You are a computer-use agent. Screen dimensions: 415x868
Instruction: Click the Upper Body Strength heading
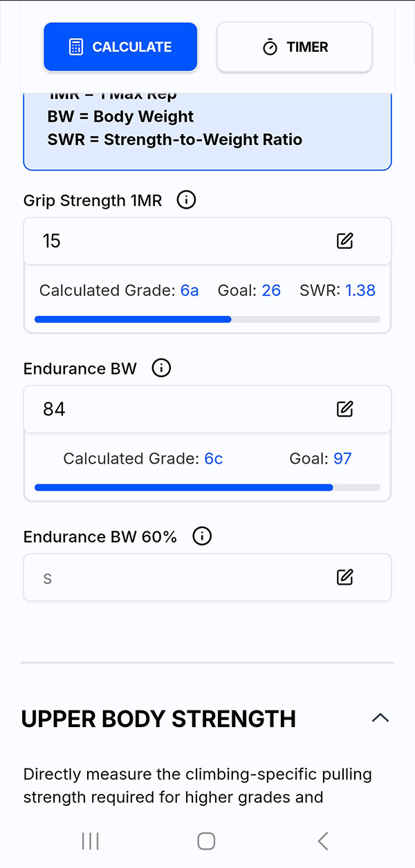point(158,719)
